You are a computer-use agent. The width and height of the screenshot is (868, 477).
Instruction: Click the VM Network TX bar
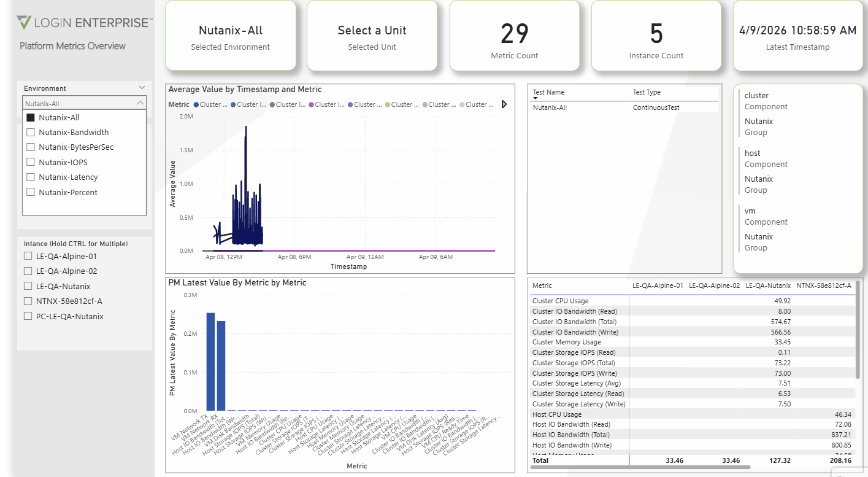click(x=210, y=362)
